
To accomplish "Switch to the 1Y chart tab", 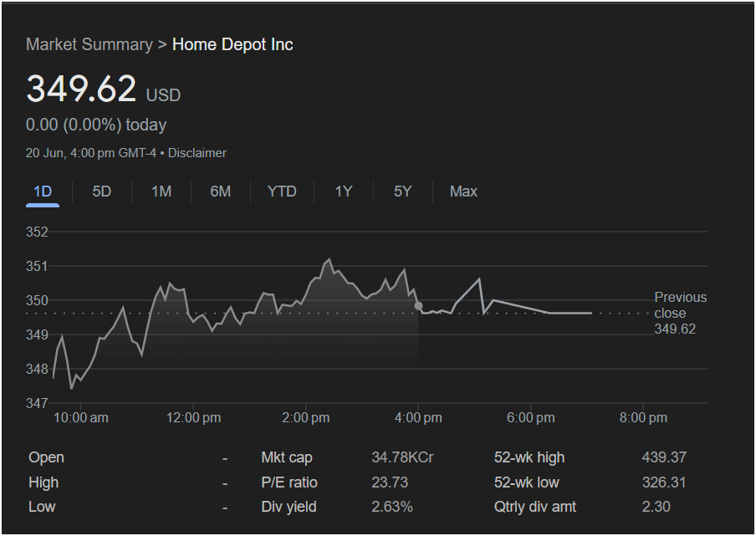I will click(344, 191).
